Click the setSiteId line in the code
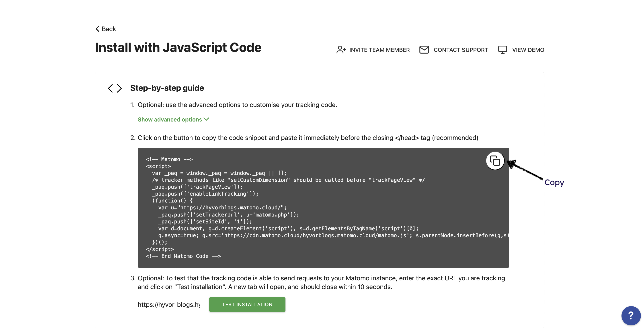Image resolution: width=644 pixels, height=328 pixels. click(x=205, y=221)
